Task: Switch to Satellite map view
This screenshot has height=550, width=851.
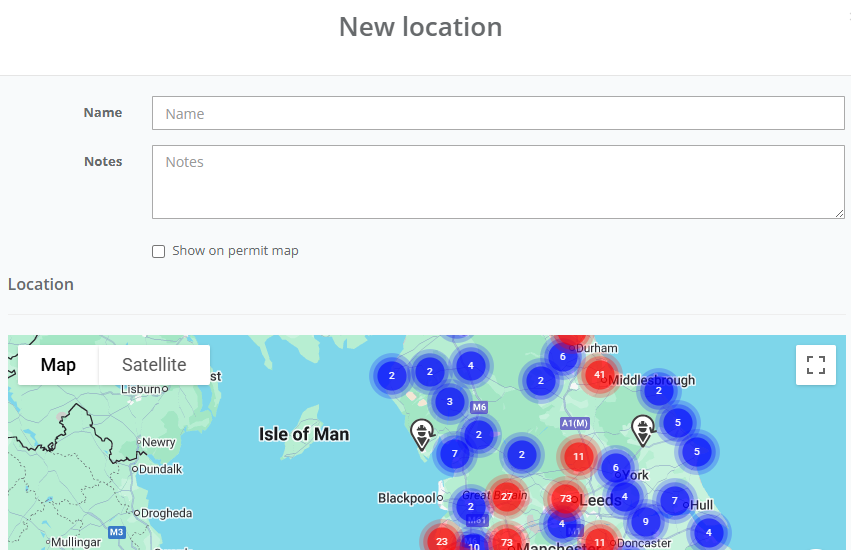Action: (154, 365)
